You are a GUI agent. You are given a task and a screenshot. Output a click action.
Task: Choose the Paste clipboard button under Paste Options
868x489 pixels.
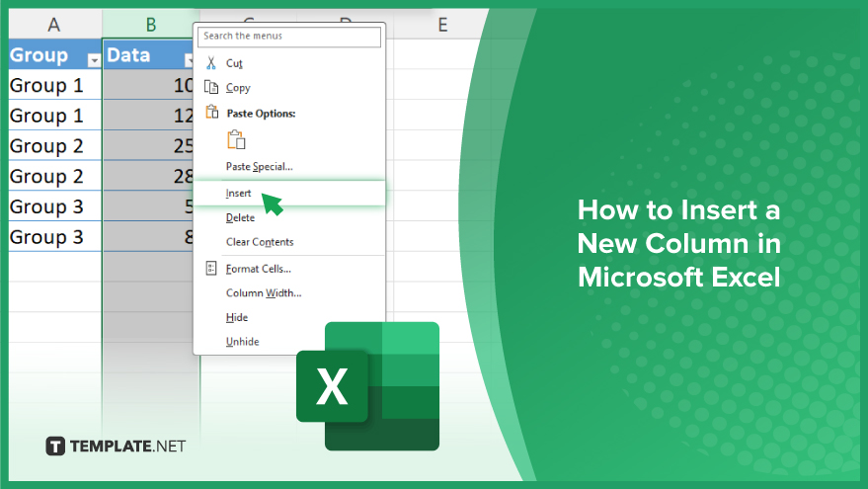(x=236, y=139)
